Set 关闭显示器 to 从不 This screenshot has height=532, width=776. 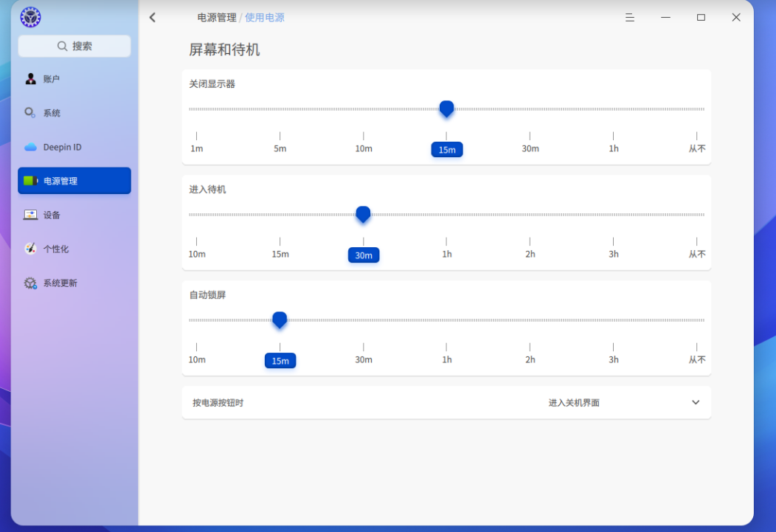[x=697, y=148]
